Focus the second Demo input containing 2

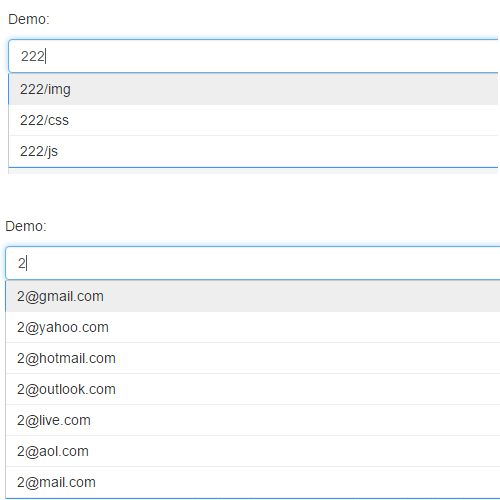click(253, 263)
